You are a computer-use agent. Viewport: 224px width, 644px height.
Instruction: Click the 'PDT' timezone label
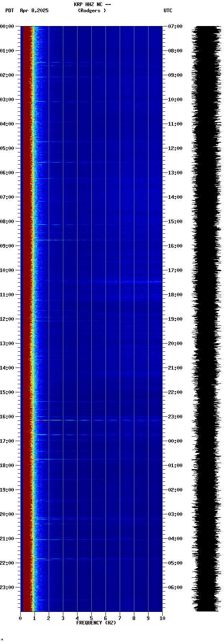click(x=10, y=11)
